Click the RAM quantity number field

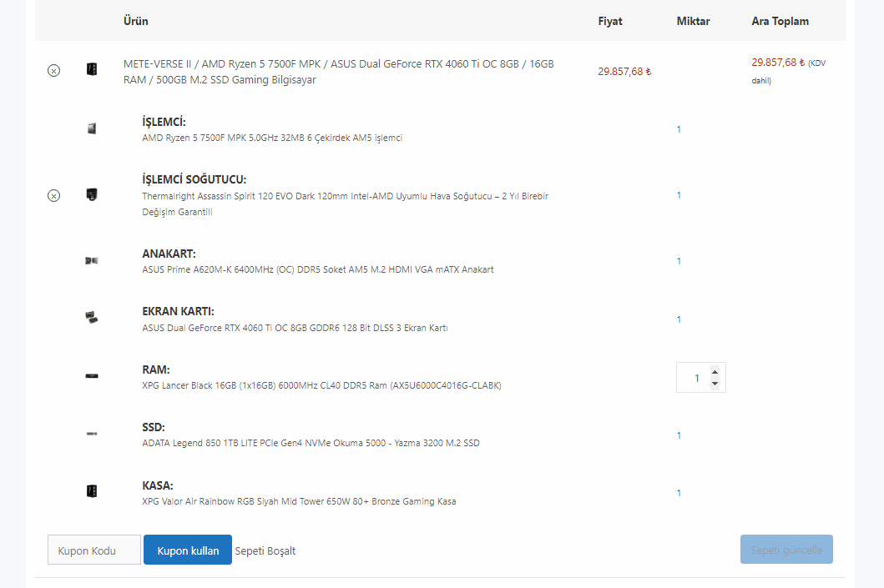coord(695,378)
